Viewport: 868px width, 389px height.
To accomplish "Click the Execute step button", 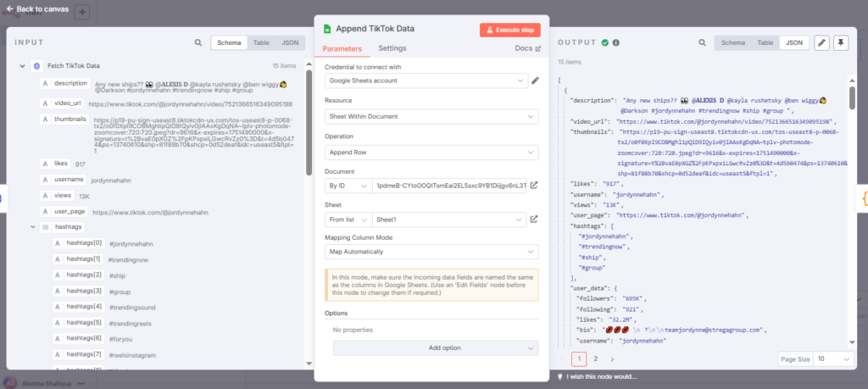I will tap(509, 30).
